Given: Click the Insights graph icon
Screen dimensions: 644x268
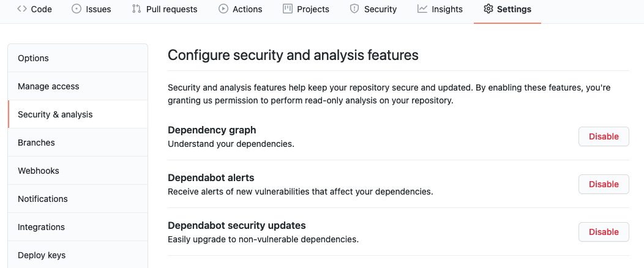Looking at the screenshot, I should pos(422,9).
